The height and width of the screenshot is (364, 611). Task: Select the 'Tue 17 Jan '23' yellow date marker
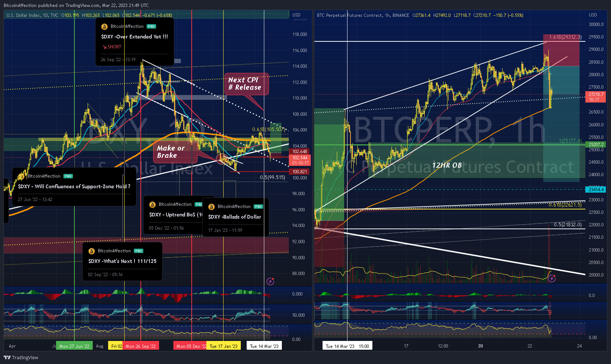[x=224, y=346]
